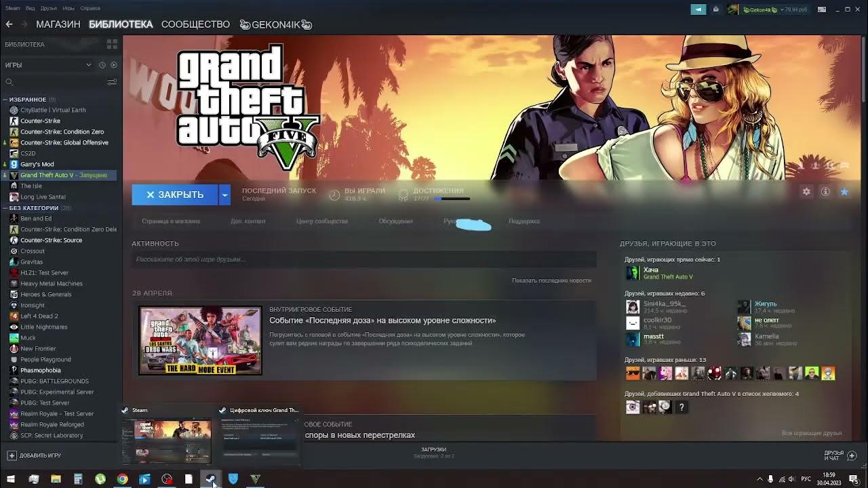Select Counter-Strike in the library list

click(40, 121)
